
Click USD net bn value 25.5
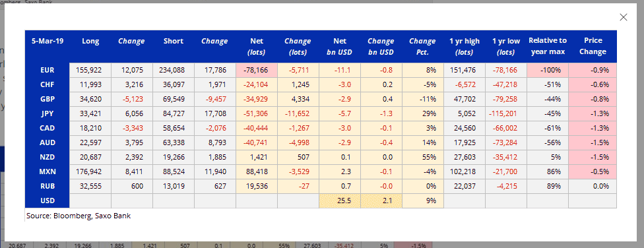[340, 201]
